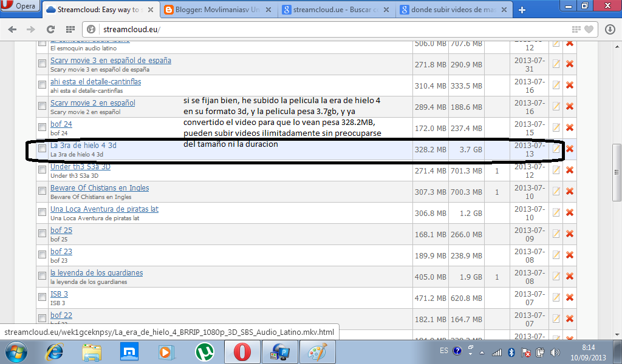This screenshot has height=364, width=622.
Task: Close the Blogger Movlimaniasv tab
Action: tap(268, 10)
